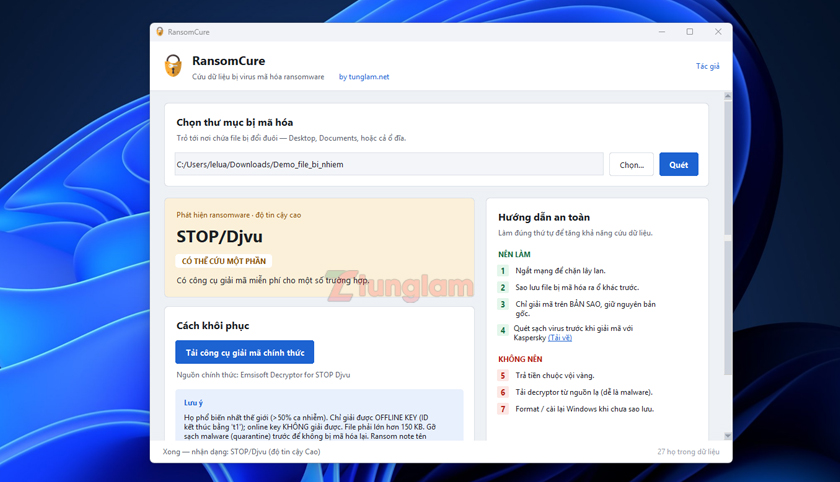Click the NÊN LÀM section label
Screen dimensions: 840x482
click(x=514, y=254)
